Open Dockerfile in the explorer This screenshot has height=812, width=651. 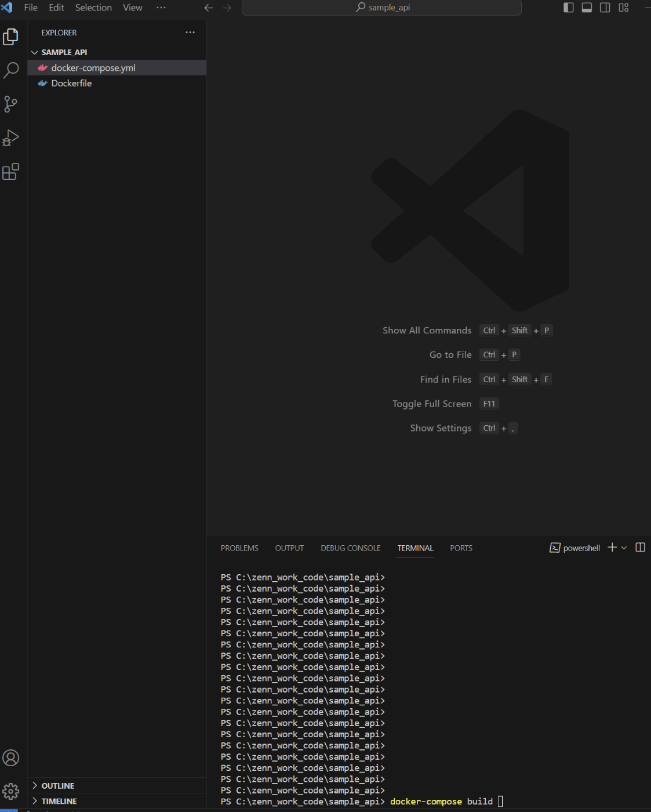tap(117, 84)
